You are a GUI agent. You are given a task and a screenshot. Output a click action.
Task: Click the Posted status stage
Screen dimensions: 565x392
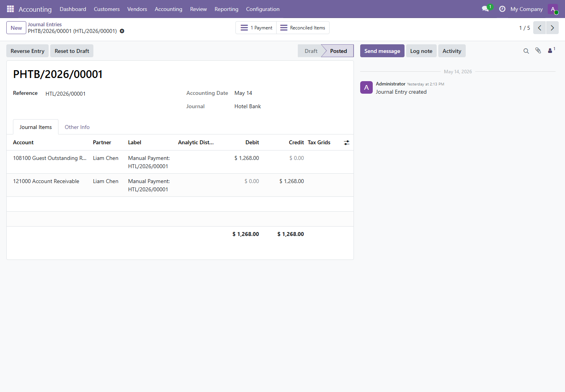(339, 51)
